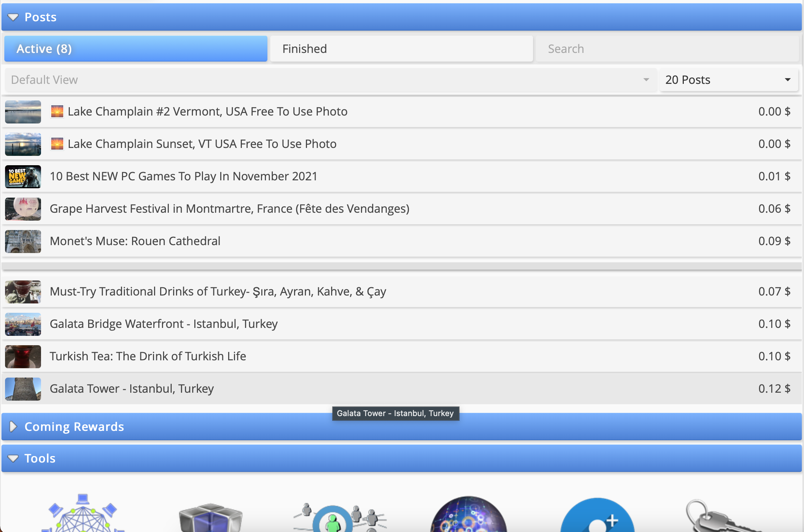Open Turkish Tea post title
804x532 pixels.
pyautogui.click(x=148, y=356)
